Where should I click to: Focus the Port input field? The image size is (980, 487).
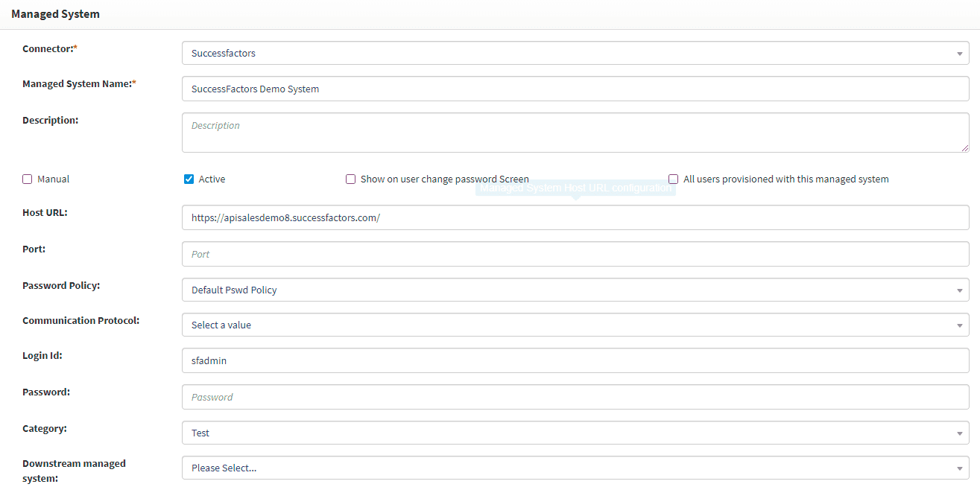click(574, 254)
